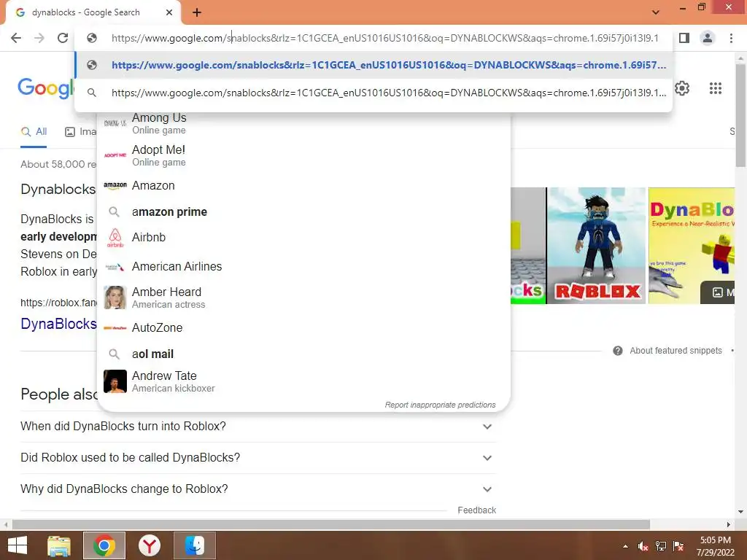Click the Airbnb logo icon
Viewport: 747px width, 560px height.
tap(115, 237)
